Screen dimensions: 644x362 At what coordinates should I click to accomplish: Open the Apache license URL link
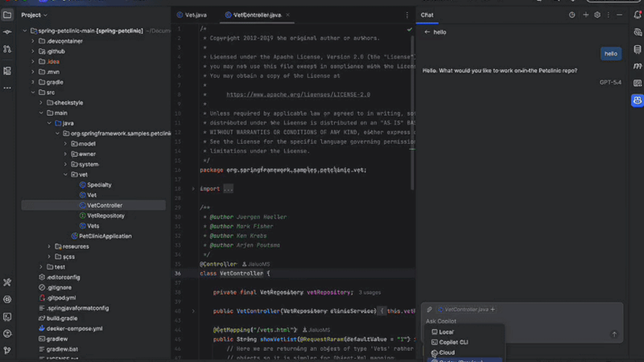tap(298, 94)
